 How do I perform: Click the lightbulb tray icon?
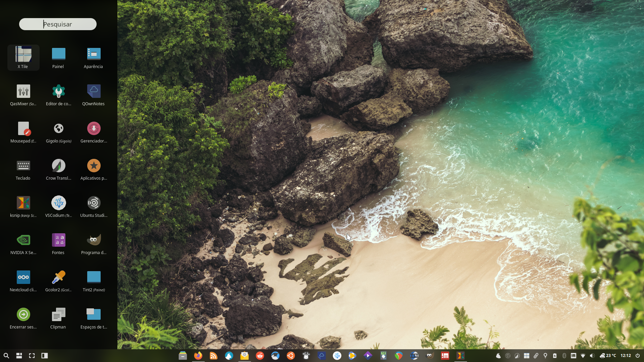[x=545, y=356]
